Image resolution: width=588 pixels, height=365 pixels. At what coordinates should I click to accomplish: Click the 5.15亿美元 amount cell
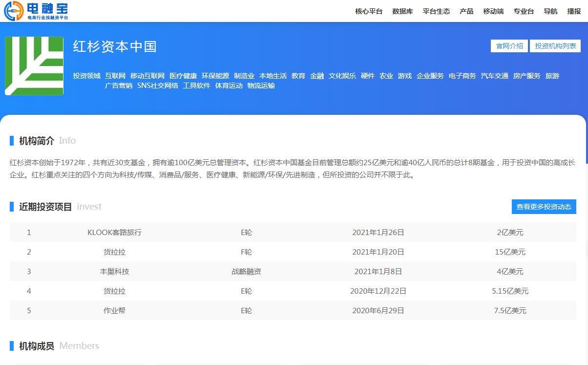510,291
